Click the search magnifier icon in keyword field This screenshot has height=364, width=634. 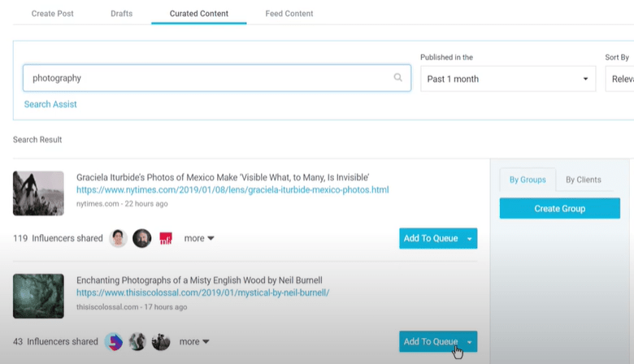point(397,77)
